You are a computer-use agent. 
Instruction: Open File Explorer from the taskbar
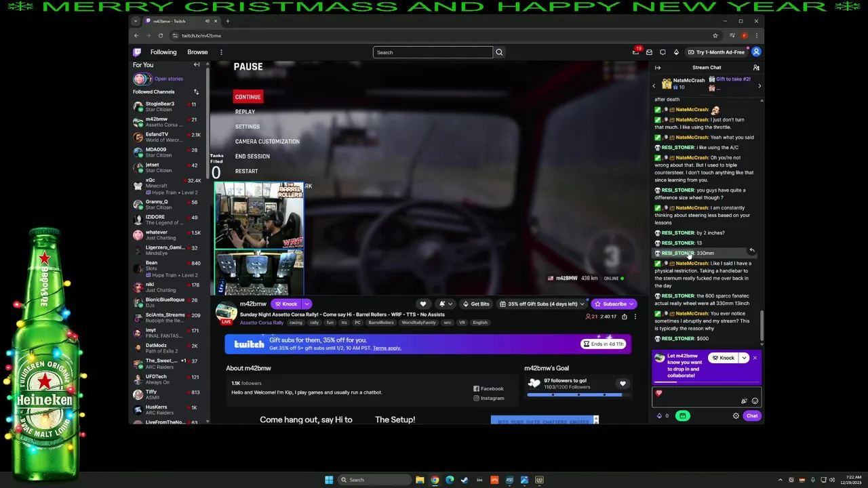coord(420,480)
